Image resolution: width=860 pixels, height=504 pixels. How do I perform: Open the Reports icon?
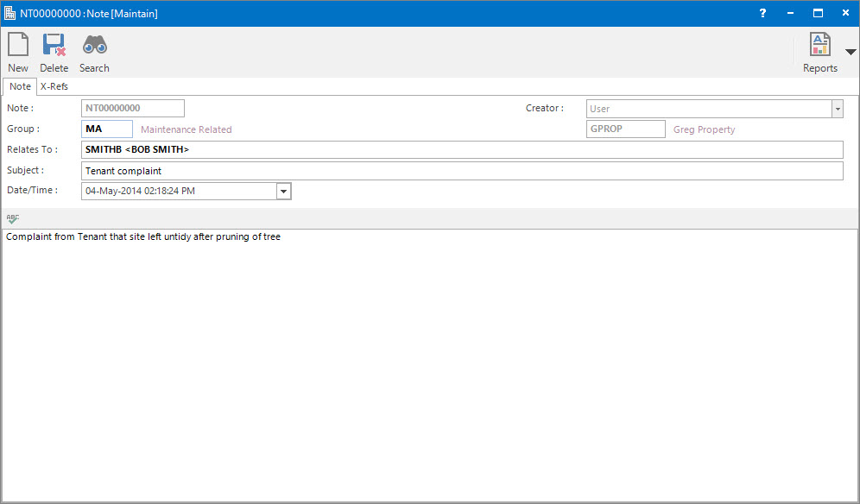[x=819, y=46]
